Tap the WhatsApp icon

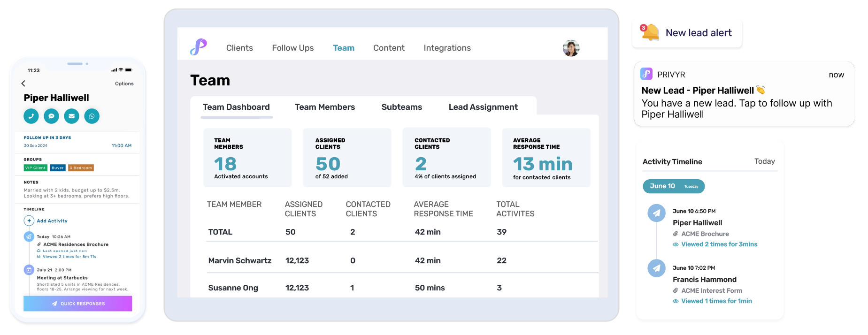92,116
